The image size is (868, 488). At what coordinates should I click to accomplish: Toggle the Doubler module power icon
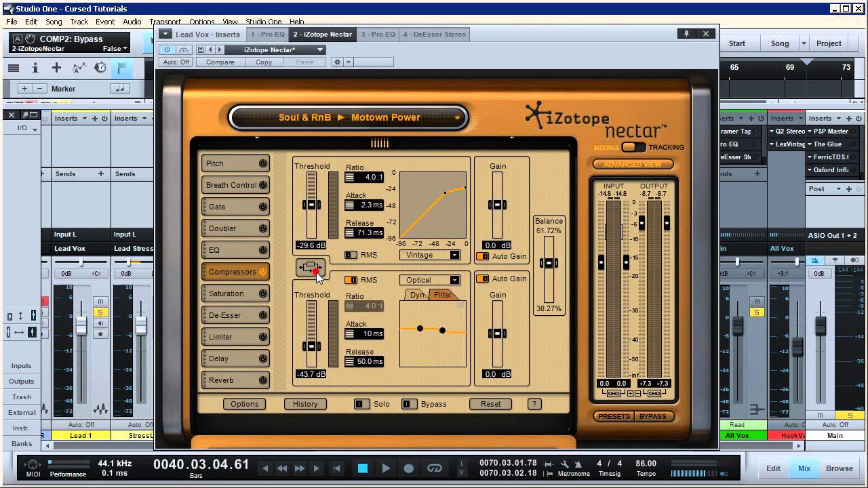coord(263,228)
